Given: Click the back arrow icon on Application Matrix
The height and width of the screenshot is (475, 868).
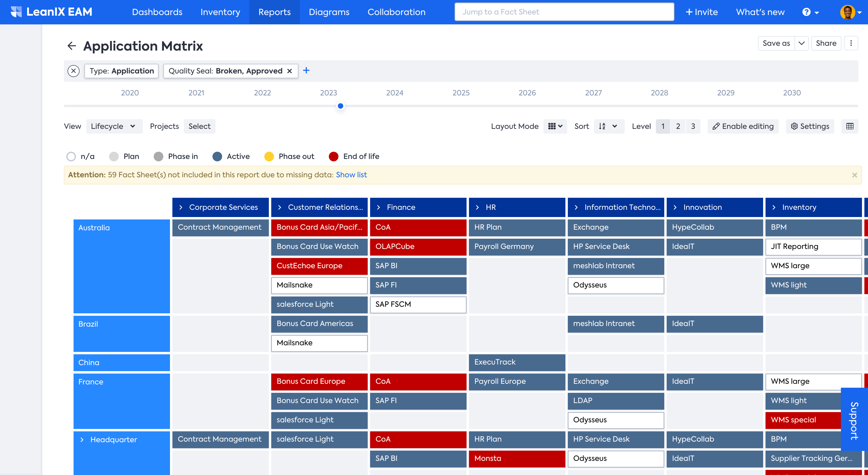Looking at the screenshot, I should point(70,46).
